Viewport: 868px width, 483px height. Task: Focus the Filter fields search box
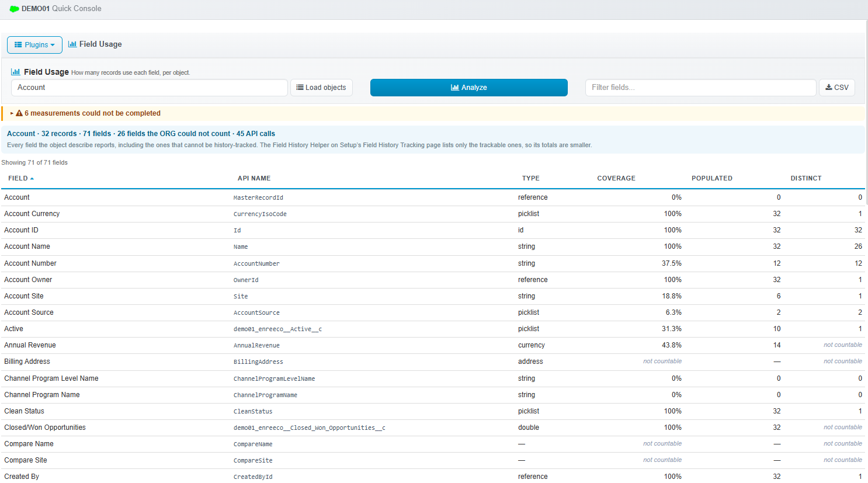pyautogui.click(x=700, y=88)
